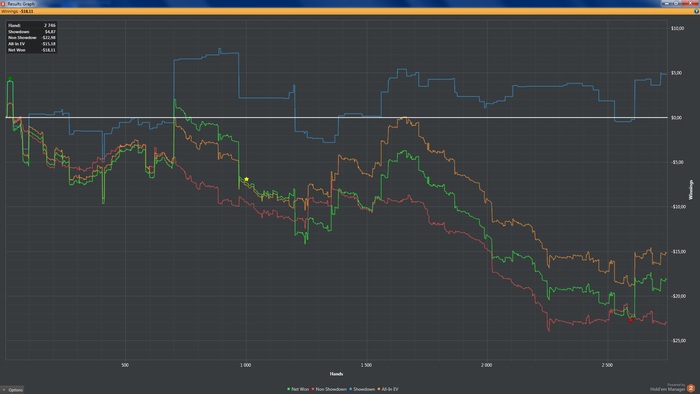Image resolution: width=700 pixels, height=394 pixels.
Task: Click the Hands count row in stats box
Action: click(32, 25)
